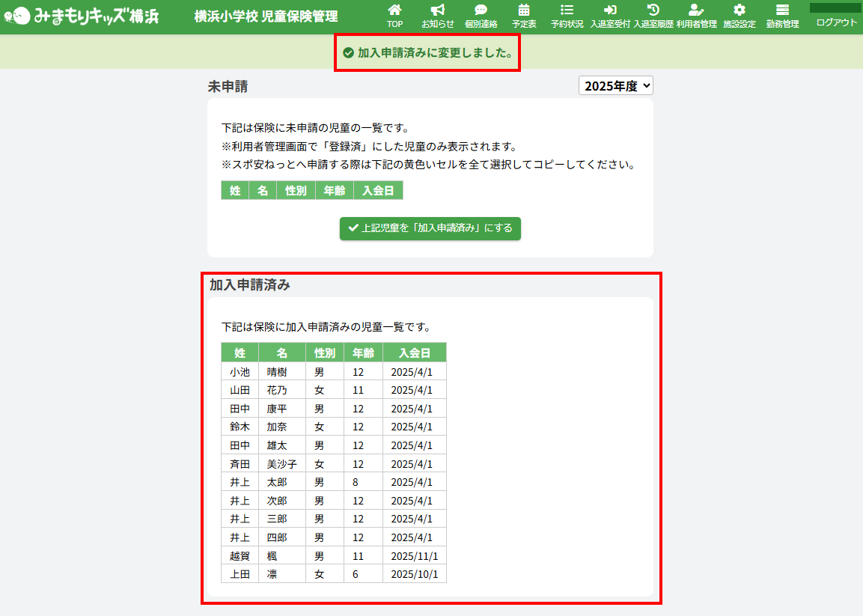Click the 加入申請済みに変更しました success message

point(427,52)
